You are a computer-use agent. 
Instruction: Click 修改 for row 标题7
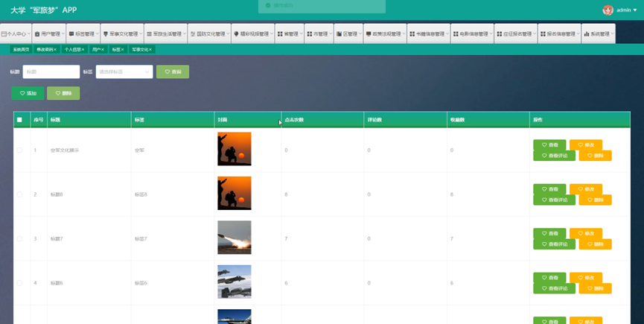586,234
